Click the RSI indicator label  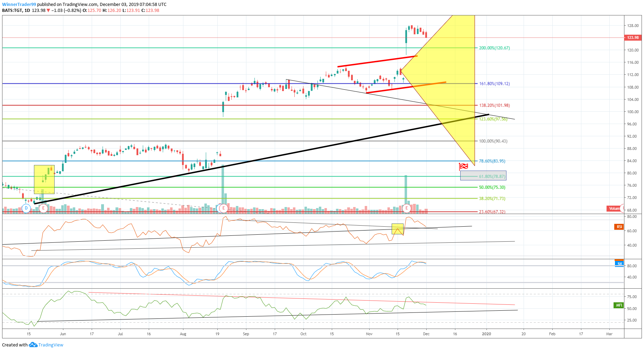pos(619,227)
